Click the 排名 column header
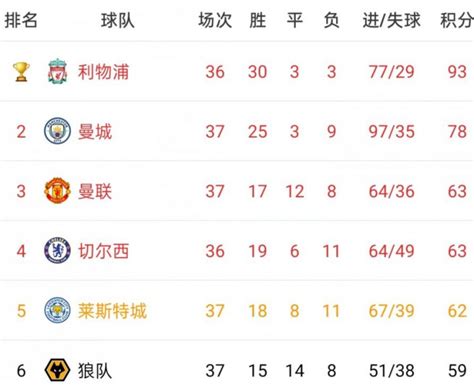Screen dimensions: 474x391 point(21,20)
